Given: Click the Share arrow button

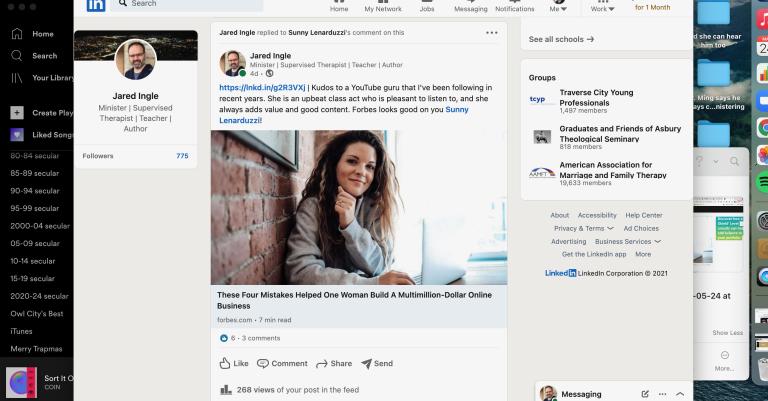Looking at the screenshot, I should [x=334, y=363].
